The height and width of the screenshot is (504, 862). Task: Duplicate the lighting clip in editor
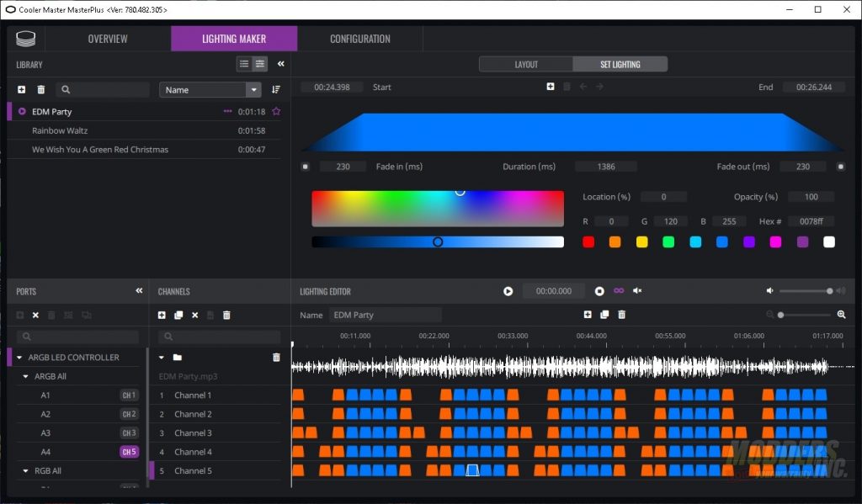click(x=604, y=315)
